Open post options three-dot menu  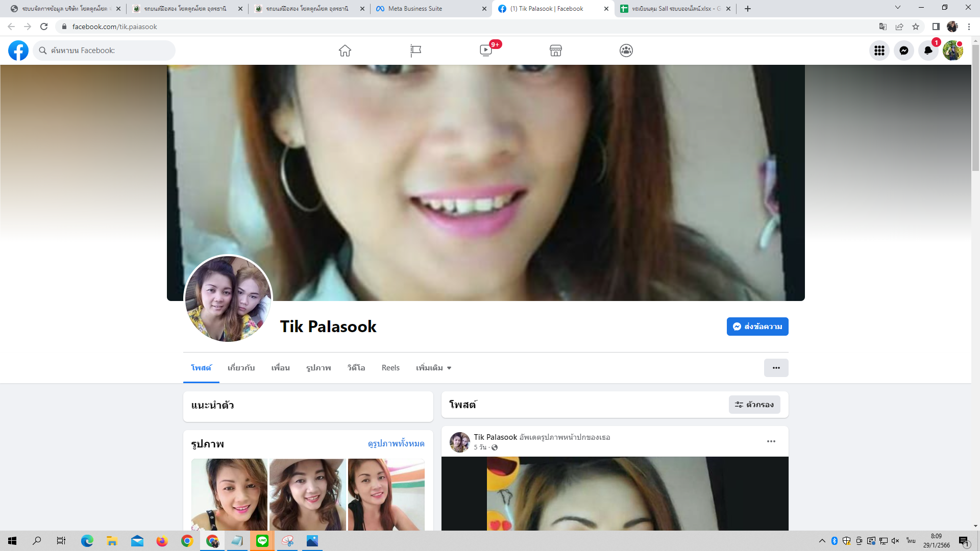771,441
